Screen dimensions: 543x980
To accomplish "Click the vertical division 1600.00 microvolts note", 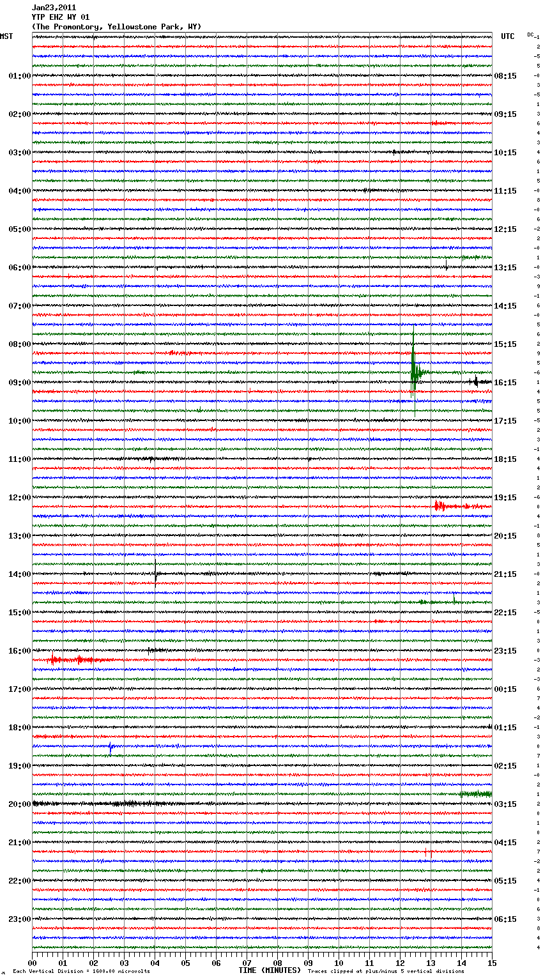I will pos(81,971).
